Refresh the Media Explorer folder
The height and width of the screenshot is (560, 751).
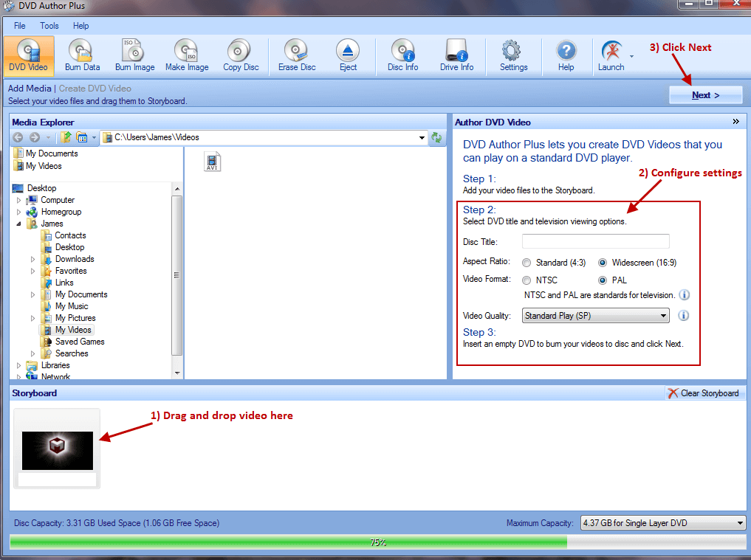click(436, 137)
